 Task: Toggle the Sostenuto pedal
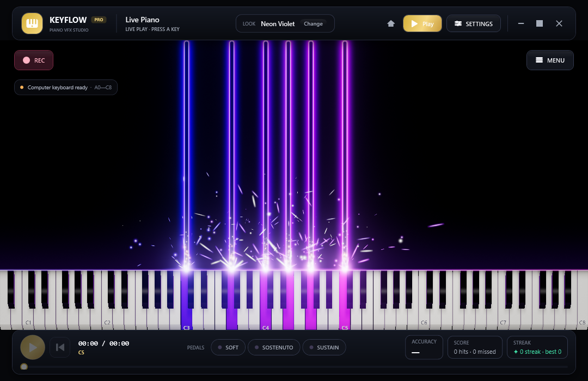click(274, 347)
